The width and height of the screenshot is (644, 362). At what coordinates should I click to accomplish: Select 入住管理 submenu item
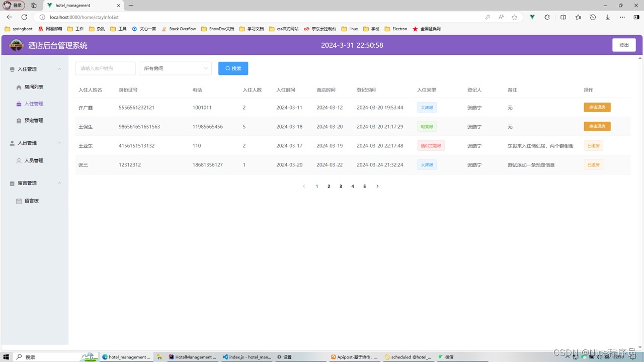click(x=34, y=104)
